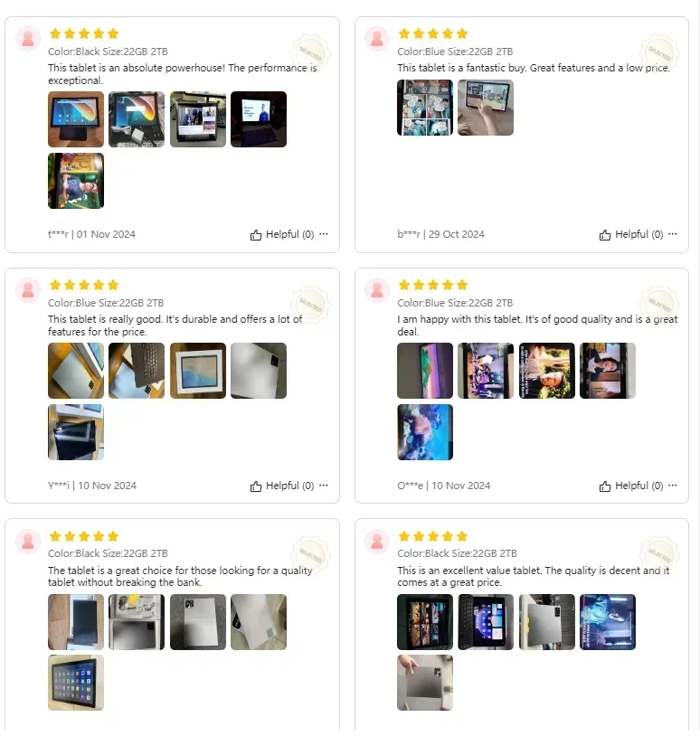View the hand-held silver tablet photo in bottom-right review
Viewport: 700px width, 736px height.
coord(425,683)
